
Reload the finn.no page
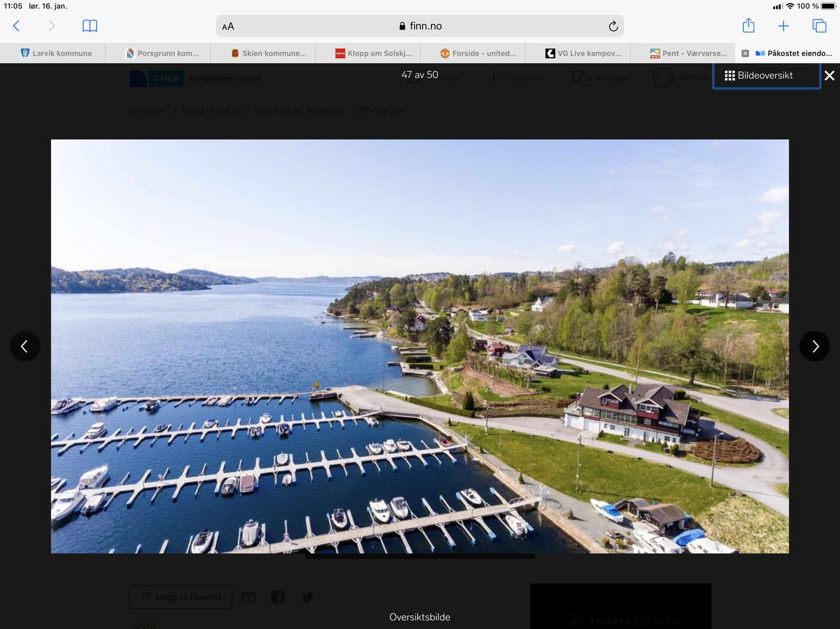tap(613, 26)
